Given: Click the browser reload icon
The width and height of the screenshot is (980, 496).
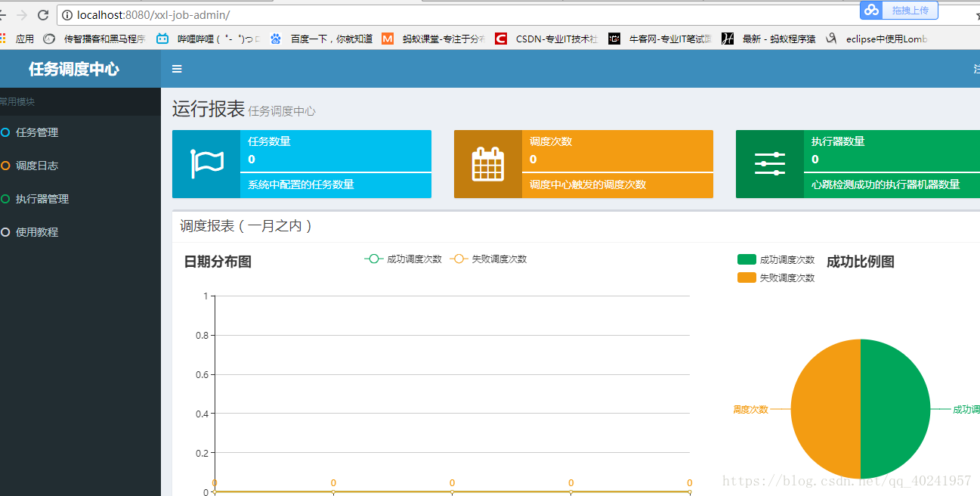Looking at the screenshot, I should coord(43,15).
